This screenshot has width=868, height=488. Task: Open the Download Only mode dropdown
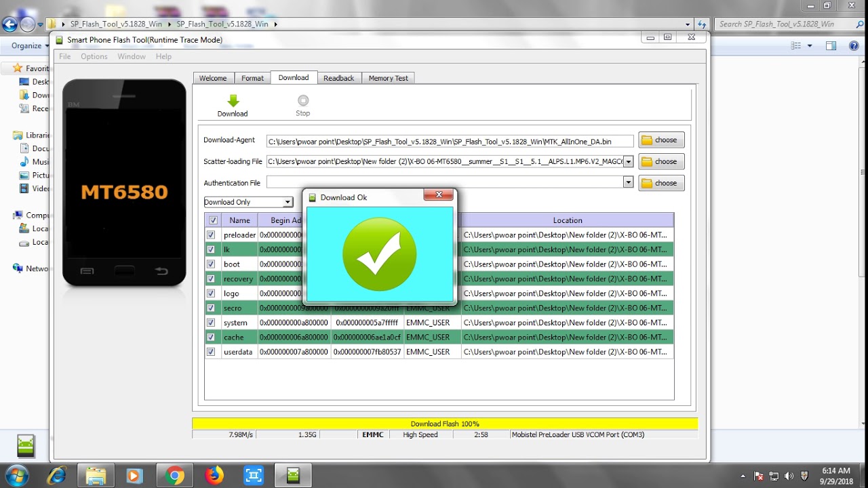[x=249, y=202]
